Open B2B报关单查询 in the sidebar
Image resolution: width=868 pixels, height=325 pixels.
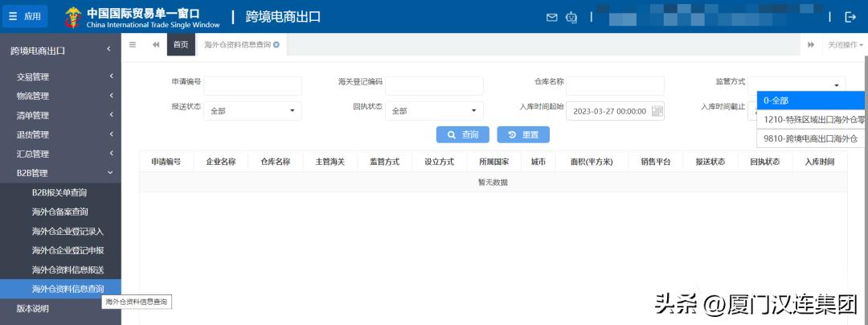click(x=60, y=193)
